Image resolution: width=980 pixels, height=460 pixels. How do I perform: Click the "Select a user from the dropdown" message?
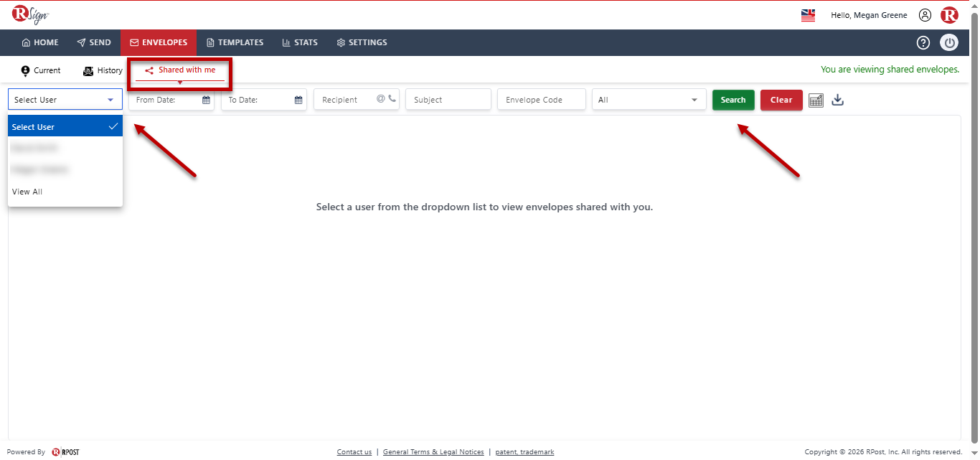485,207
